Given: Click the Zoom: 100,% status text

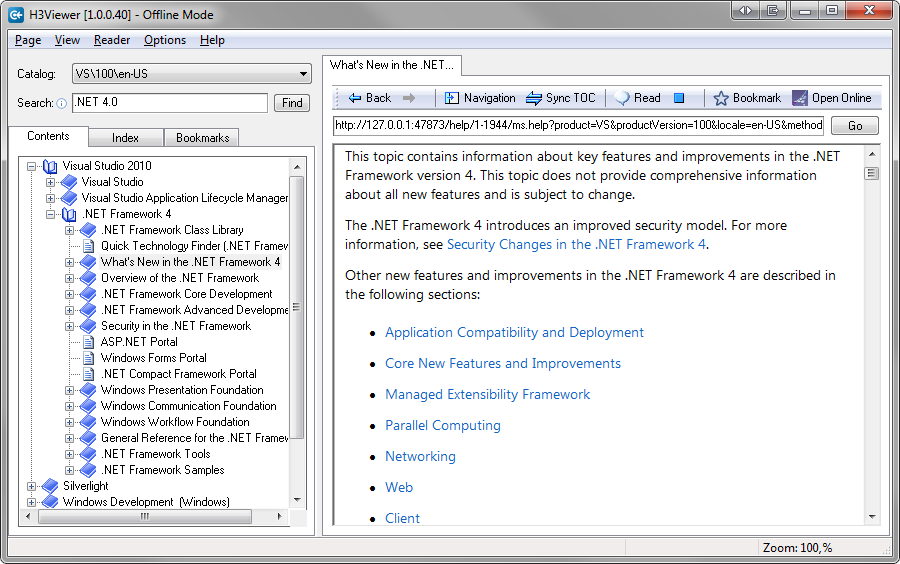Looking at the screenshot, I should [797, 548].
